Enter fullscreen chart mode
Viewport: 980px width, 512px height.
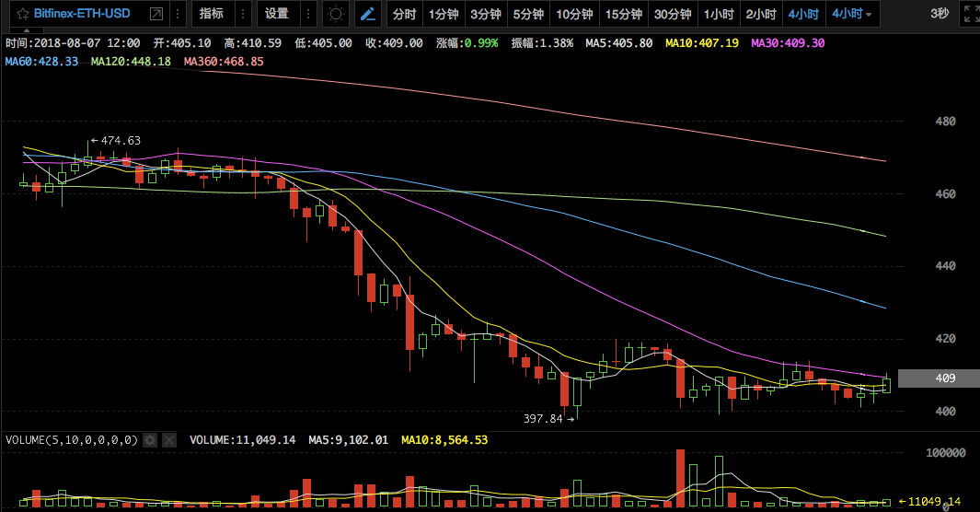971,14
